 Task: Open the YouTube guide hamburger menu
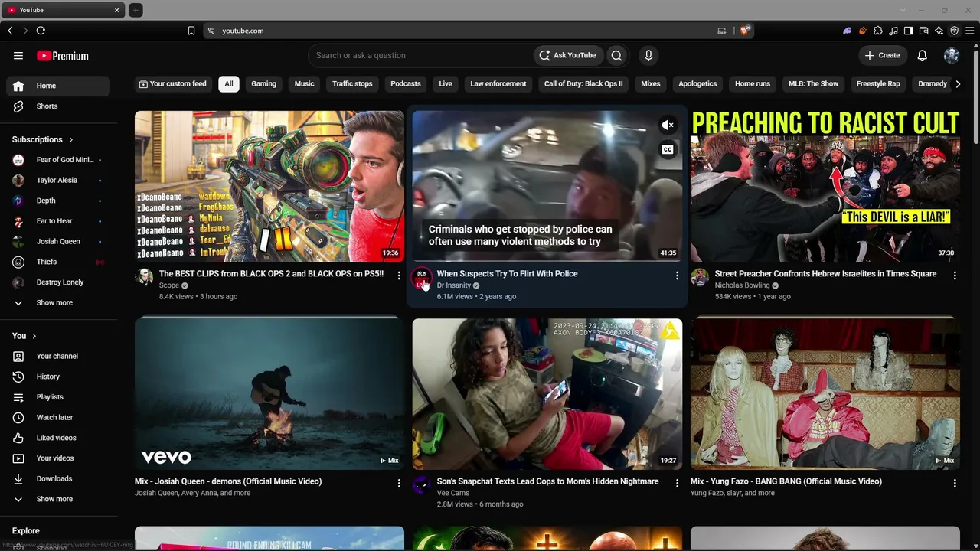pos(18,56)
